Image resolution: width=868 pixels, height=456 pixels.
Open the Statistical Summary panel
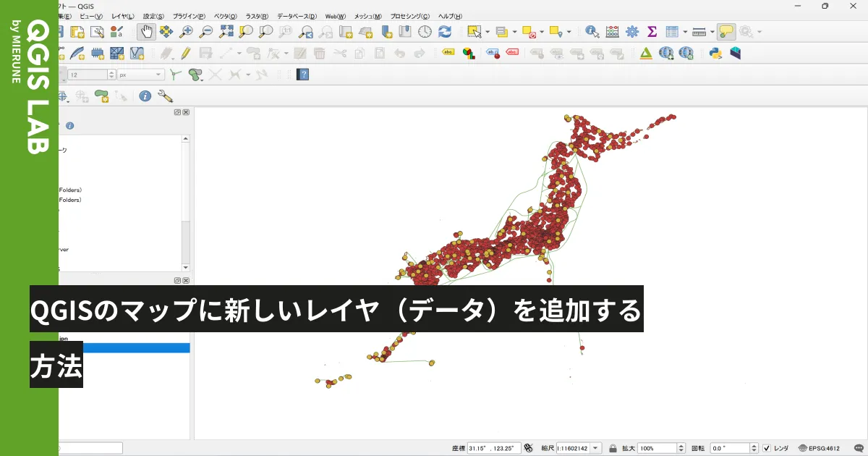tap(651, 32)
